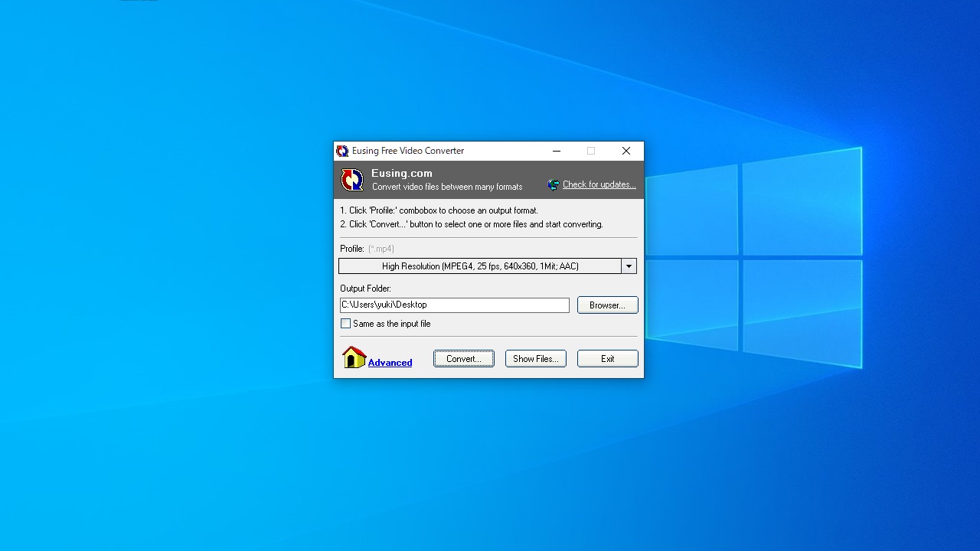Click the globe icon beside Check for updates
The width and height of the screenshot is (980, 551).
(554, 184)
